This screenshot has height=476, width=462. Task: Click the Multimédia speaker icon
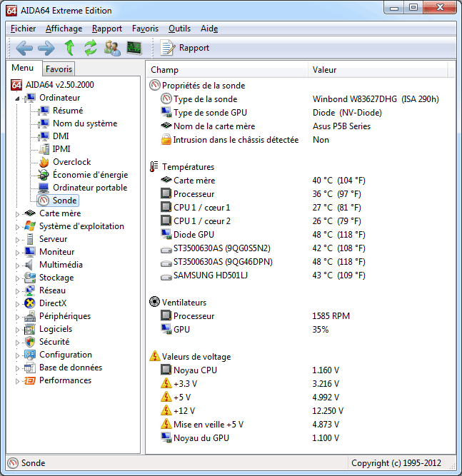pos(29,265)
